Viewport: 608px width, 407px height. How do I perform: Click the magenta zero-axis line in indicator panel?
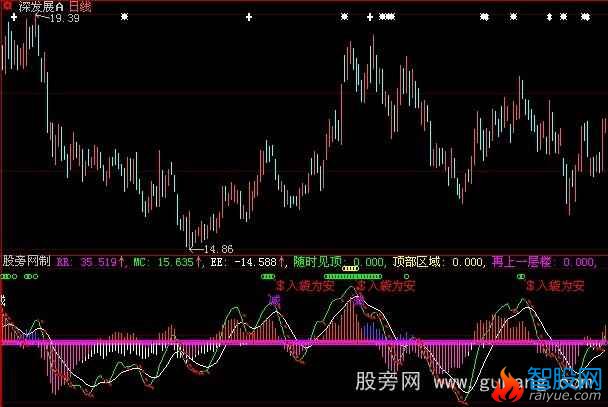coord(304,343)
